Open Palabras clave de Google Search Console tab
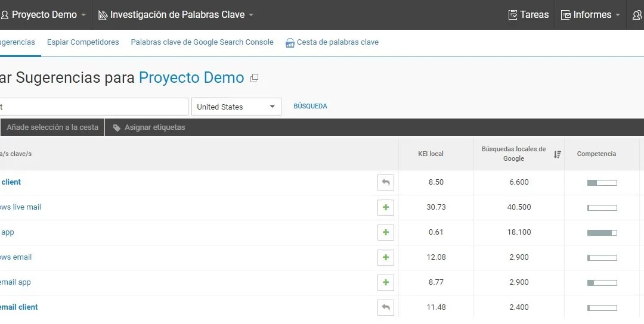Viewport: 644px width, 324px height. point(202,42)
